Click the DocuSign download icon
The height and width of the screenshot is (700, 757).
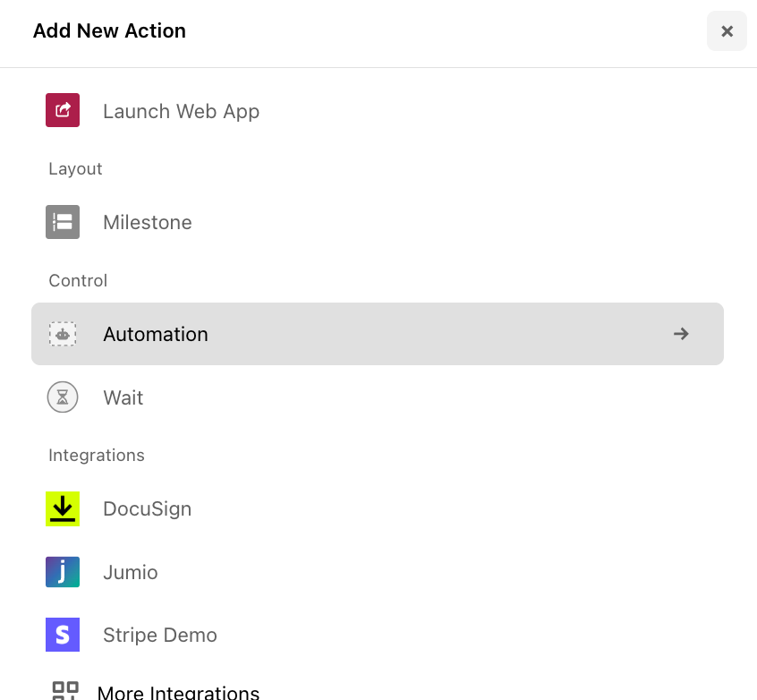62,508
